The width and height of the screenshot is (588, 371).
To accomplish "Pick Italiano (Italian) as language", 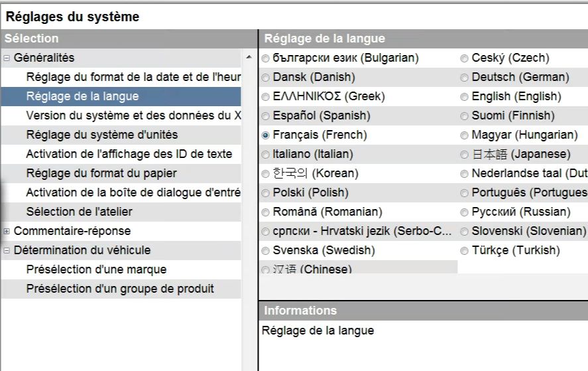I will [x=266, y=155].
